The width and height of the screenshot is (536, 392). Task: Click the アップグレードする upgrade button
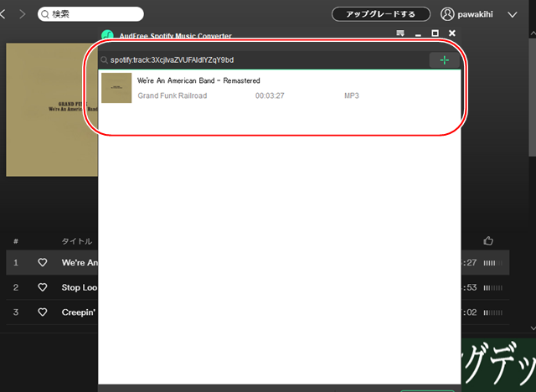click(x=381, y=14)
